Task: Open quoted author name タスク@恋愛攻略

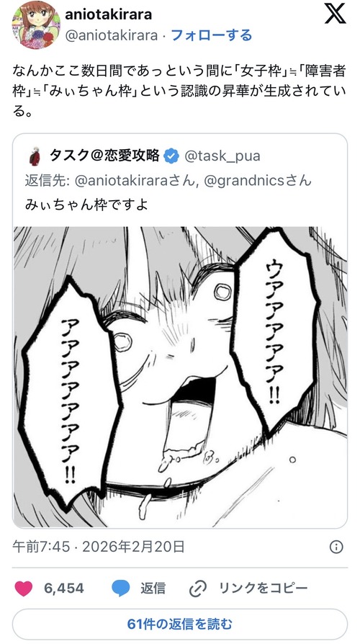Action: click(x=104, y=156)
